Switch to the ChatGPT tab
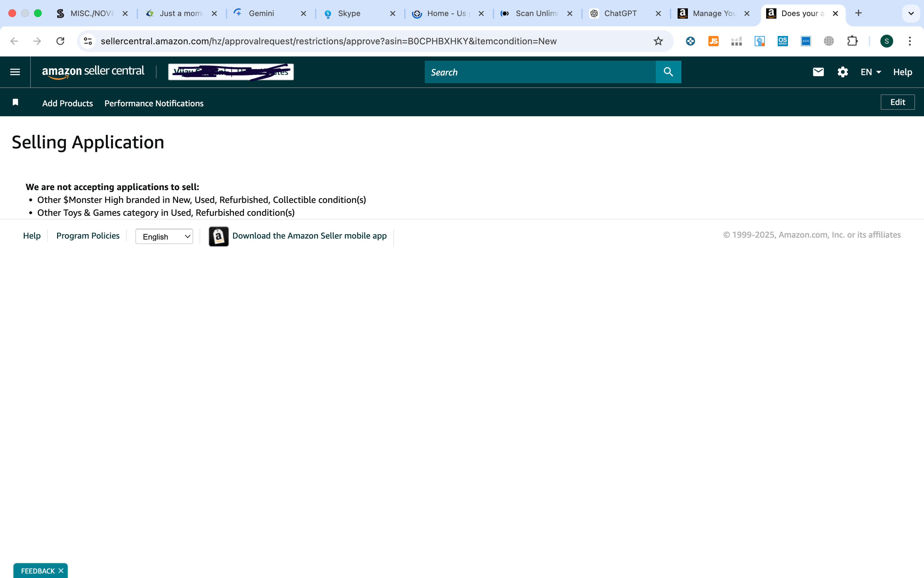Viewport: 924px width, 578px height. click(620, 13)
